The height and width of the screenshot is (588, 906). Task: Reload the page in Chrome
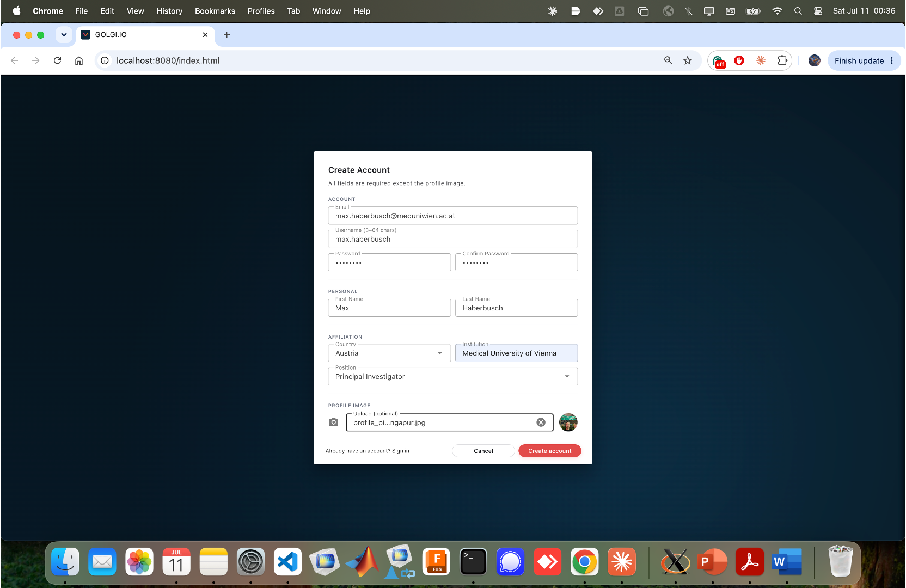pos(57,60)
